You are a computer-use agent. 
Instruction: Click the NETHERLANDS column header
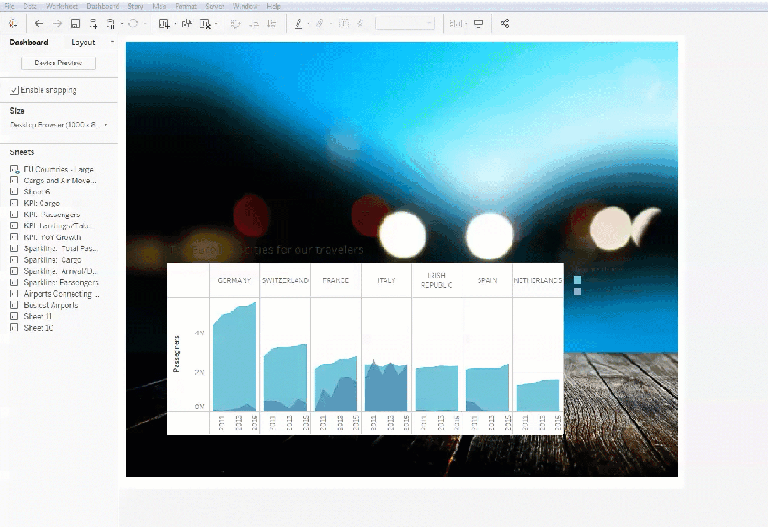[x=537, y=280]
